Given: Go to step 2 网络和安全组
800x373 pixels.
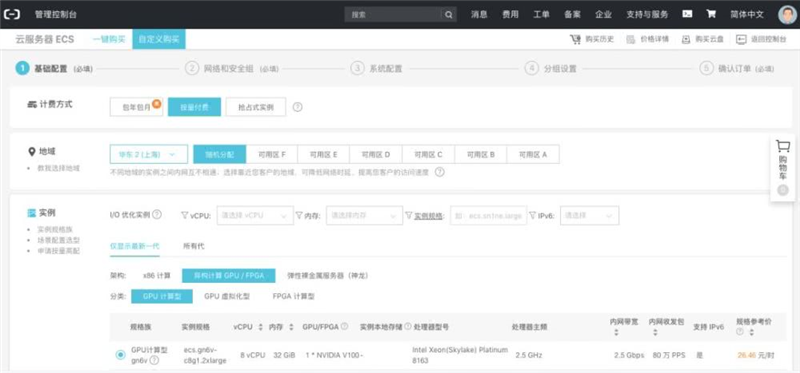Looking at the screenshot, I should 232,68.
